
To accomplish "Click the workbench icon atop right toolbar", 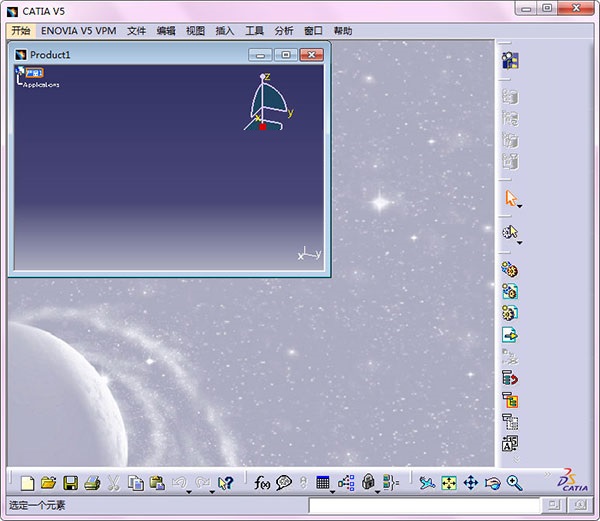I will 510,60.
